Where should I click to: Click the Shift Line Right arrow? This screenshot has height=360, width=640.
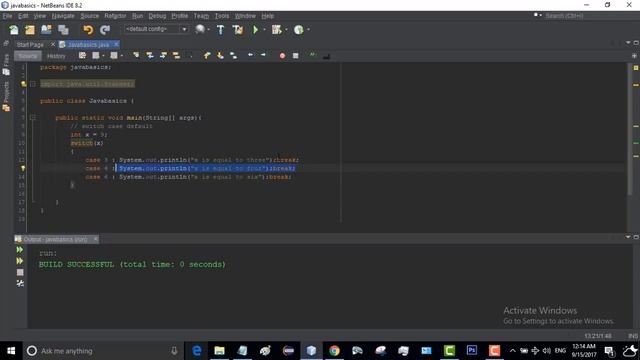(263, 55)
